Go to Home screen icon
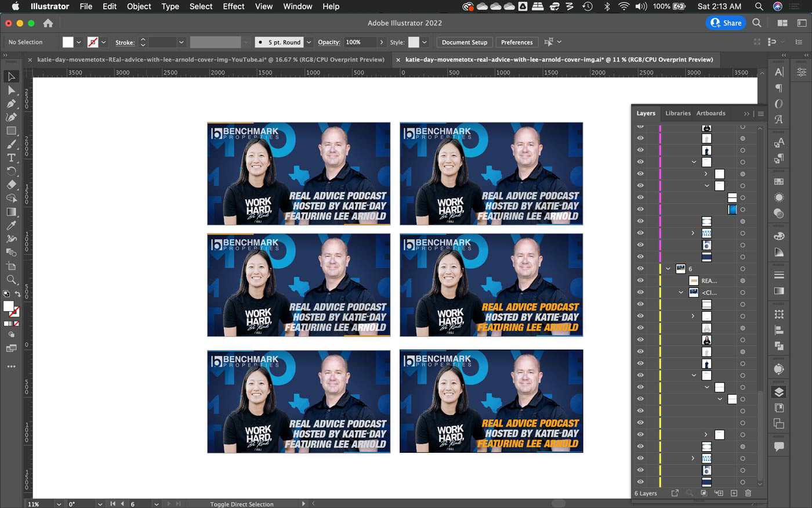812x508 pixels. coord(48,23)
